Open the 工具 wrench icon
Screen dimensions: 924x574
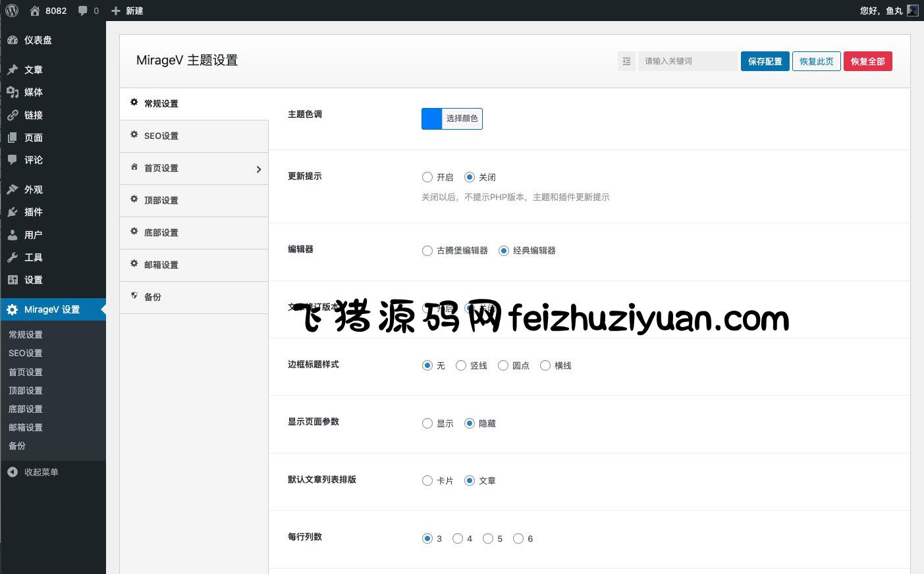click(x=13, y=257)
